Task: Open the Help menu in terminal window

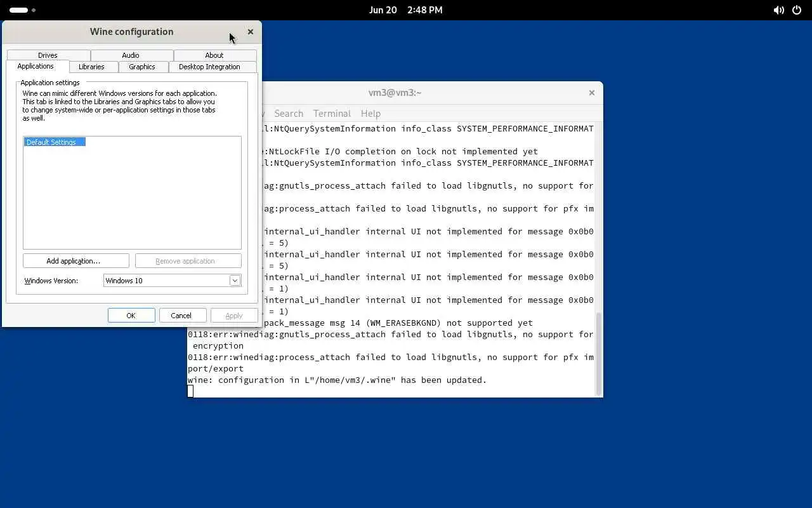Action: click(370, 114)
